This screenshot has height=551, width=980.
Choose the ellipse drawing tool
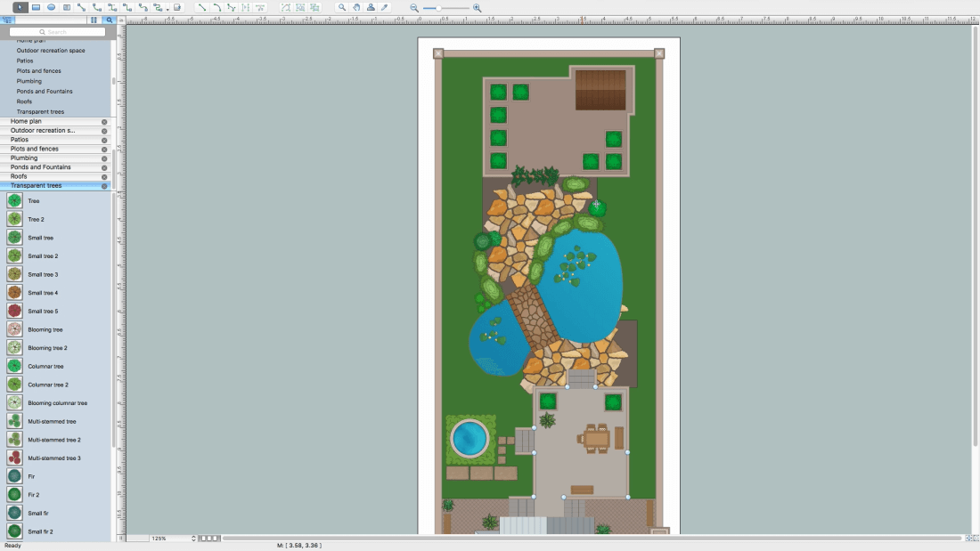[x=51, y=7]
